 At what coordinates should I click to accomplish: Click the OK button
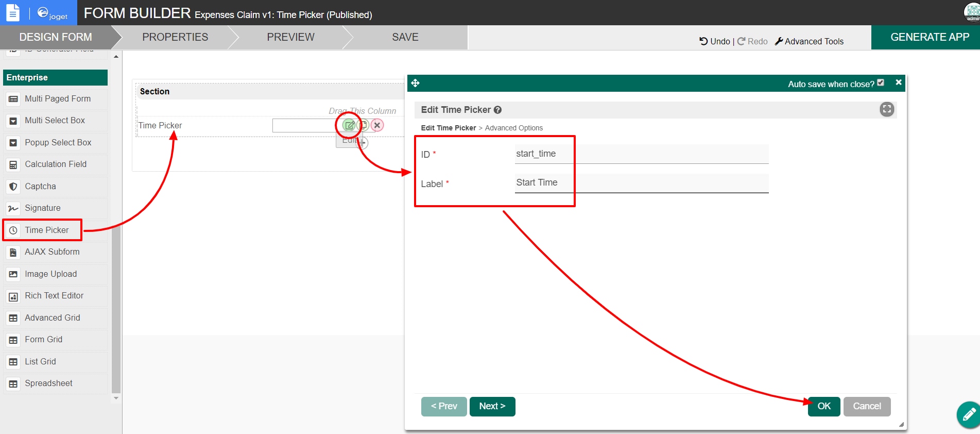(x=824, y=406)
